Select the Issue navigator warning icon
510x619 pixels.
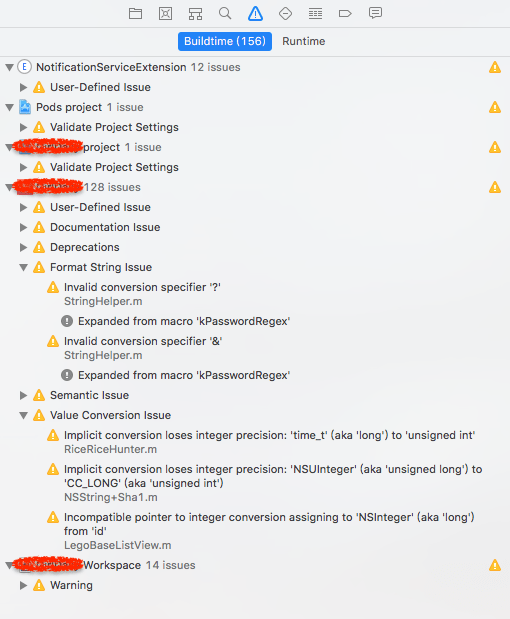pos(255,13)
